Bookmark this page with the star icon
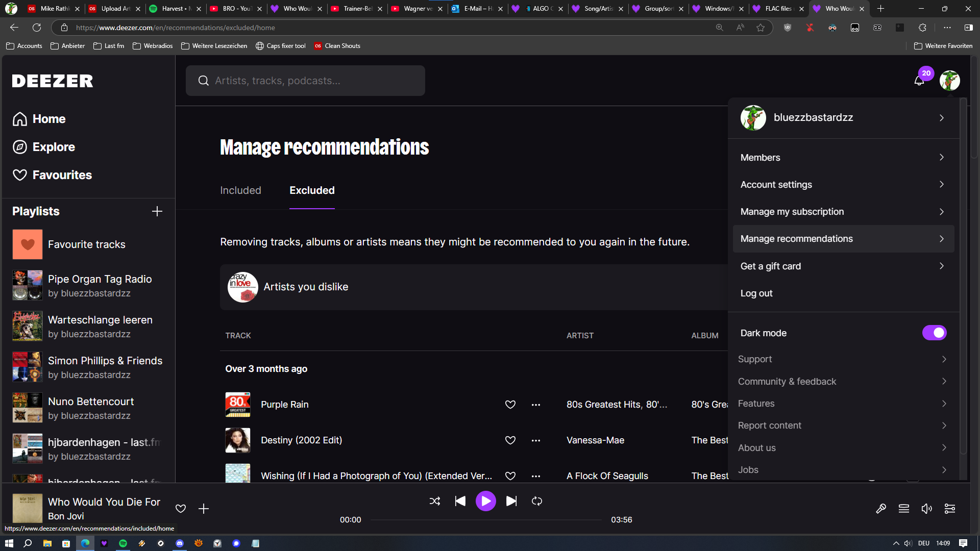This screenshot has width=980, height=551. coord(761,28)
